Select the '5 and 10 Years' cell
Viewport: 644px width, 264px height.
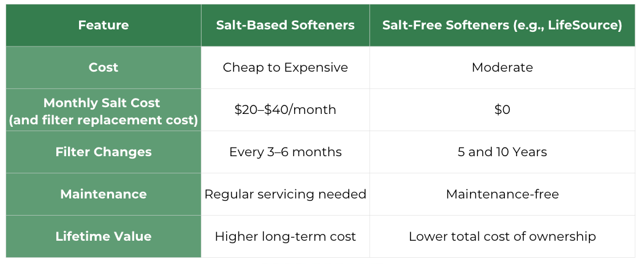point(502,152)
